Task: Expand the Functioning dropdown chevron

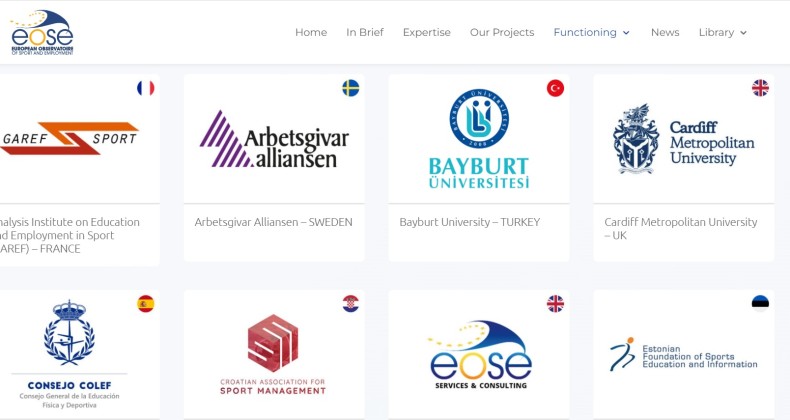Action: click(x=626, y=33)
